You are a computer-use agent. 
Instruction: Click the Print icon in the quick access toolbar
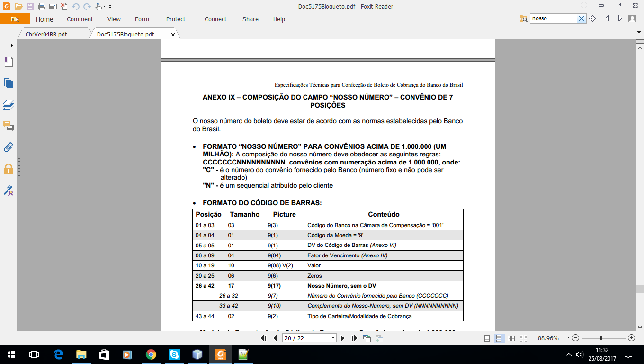[41, 7]
